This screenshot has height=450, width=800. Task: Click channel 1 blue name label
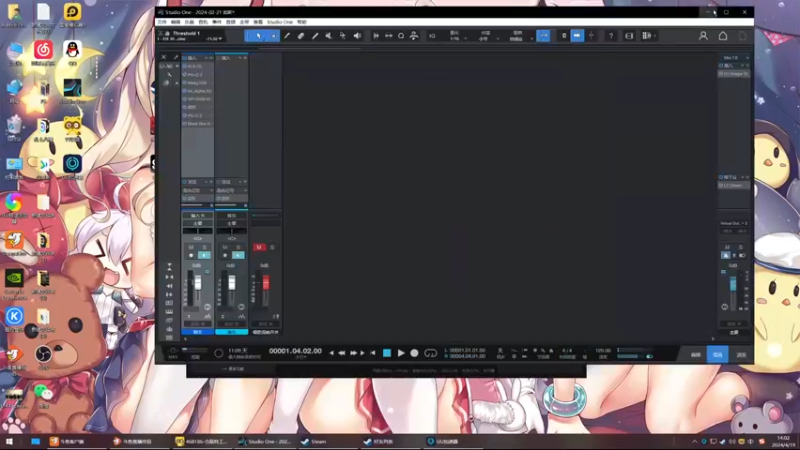[197, 332]
